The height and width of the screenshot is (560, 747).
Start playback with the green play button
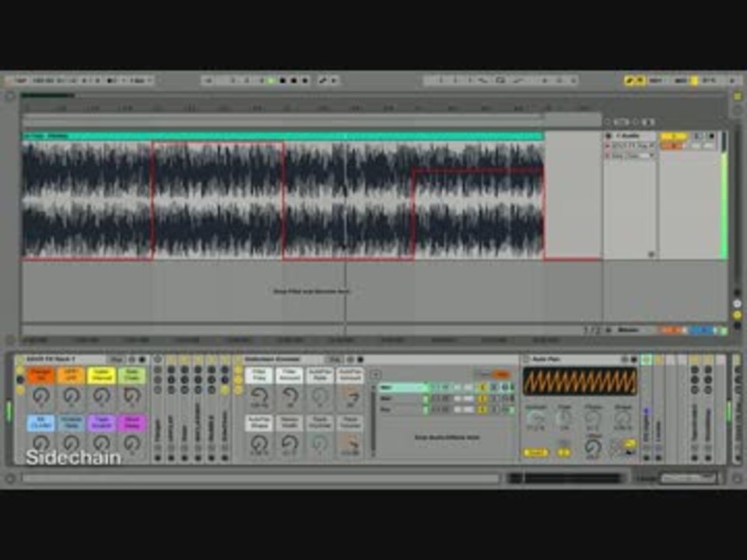coord(271,80)
